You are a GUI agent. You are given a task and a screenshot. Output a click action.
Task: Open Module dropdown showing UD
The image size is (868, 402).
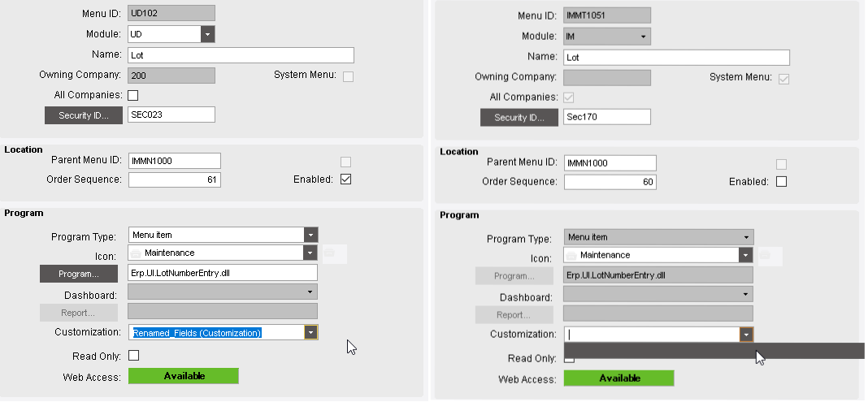click(207, 34)
